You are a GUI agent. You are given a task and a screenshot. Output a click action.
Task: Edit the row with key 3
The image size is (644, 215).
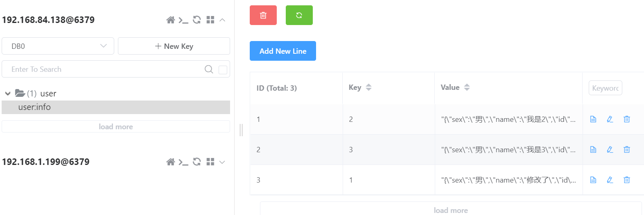610,149
